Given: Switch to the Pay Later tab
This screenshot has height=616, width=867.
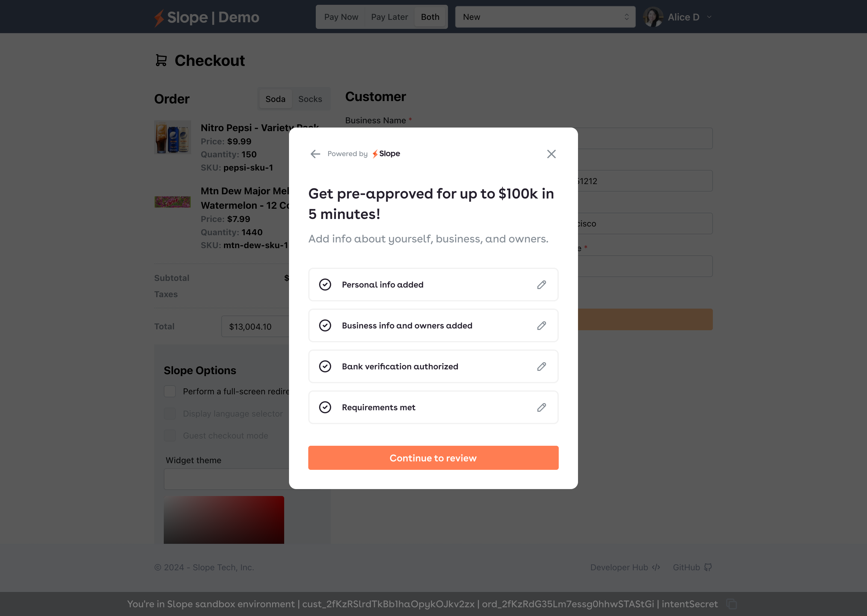Looking at the screenshot, I should (389, 17).
